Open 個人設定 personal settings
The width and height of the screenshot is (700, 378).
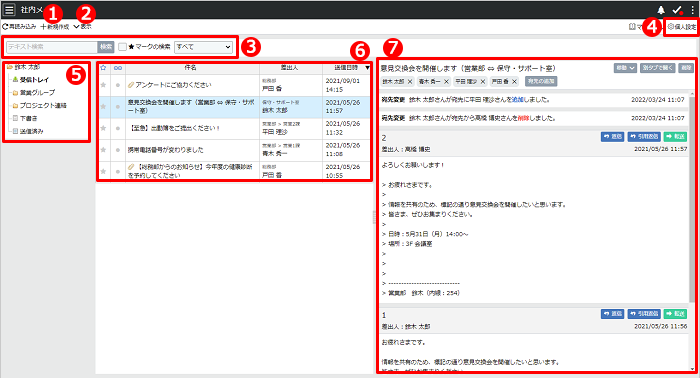tap(682, 27)
